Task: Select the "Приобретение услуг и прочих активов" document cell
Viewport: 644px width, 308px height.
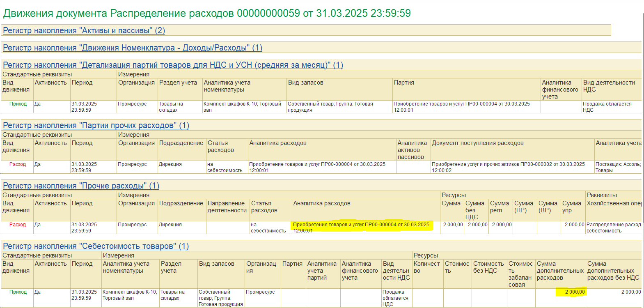Action: pyautogui.click(x=508, y=167)
